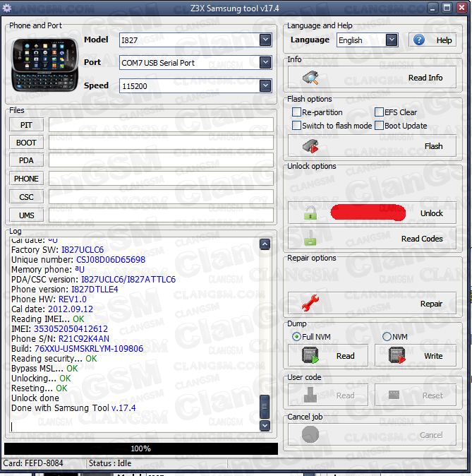The height and width of the screenshot is (476, 472).
Task: Click the UMS file path field
Action: tap(161, 215)
